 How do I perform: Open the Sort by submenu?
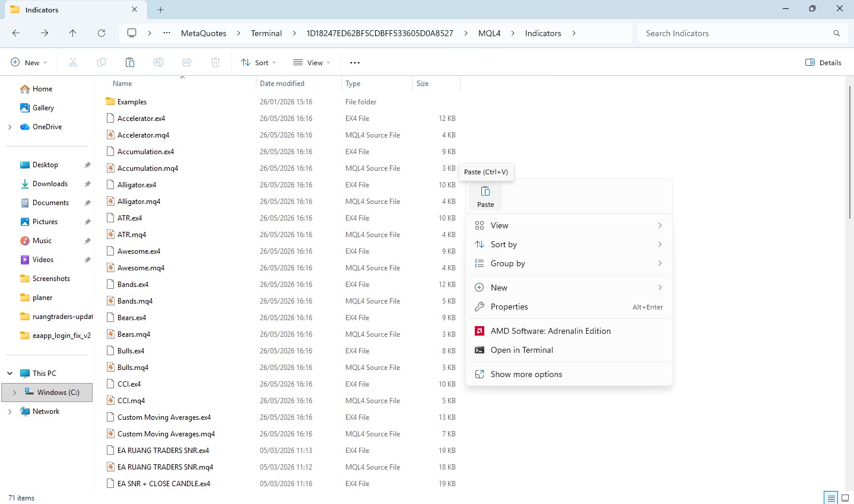(x=569, y=244)
